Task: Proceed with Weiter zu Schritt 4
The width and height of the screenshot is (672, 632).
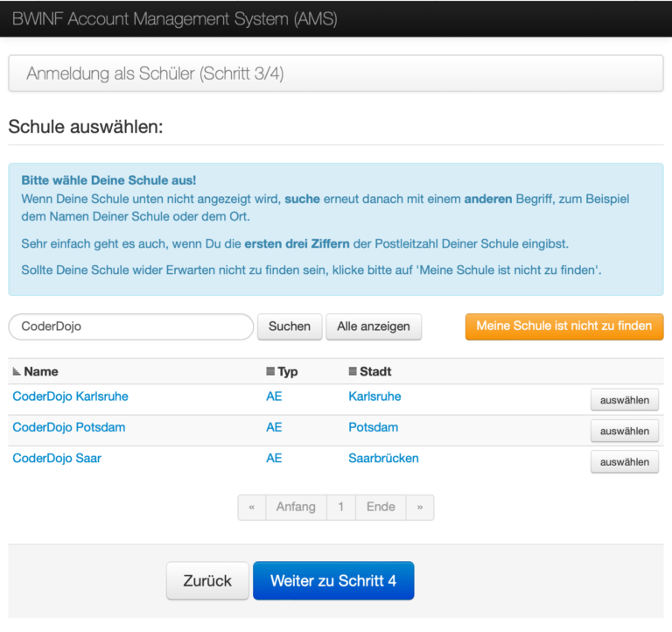Action: tap(333, 581)
